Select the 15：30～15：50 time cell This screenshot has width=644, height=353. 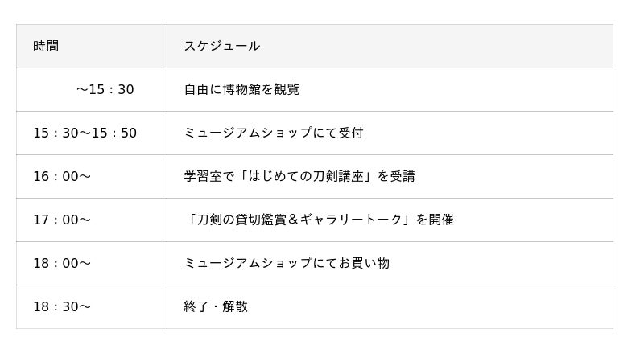(x=85, y=133)
